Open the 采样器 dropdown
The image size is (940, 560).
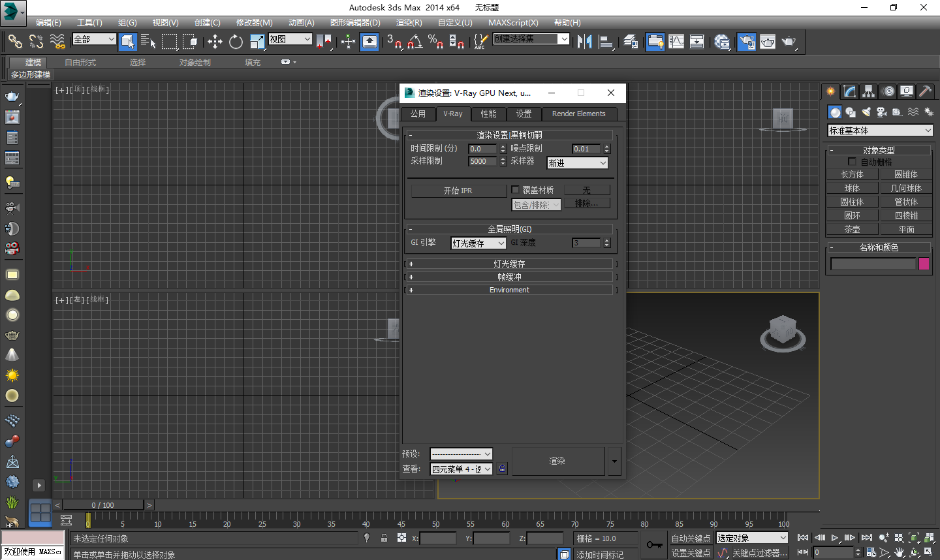tap(577, 161)
